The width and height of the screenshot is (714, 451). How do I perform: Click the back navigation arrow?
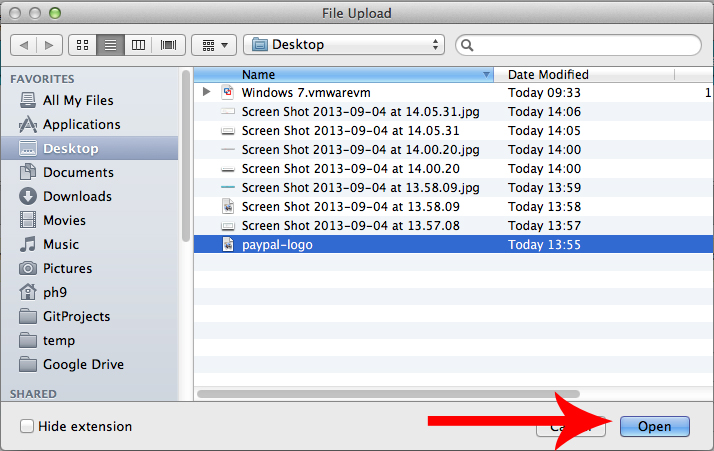pyautogui.click(x=24, y=45)
